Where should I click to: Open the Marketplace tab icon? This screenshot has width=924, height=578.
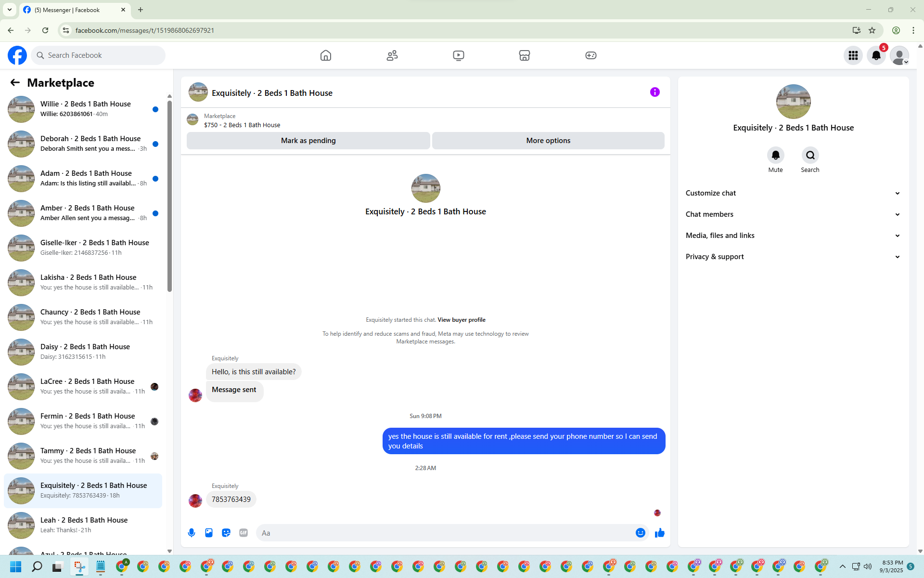click(525, 55)
